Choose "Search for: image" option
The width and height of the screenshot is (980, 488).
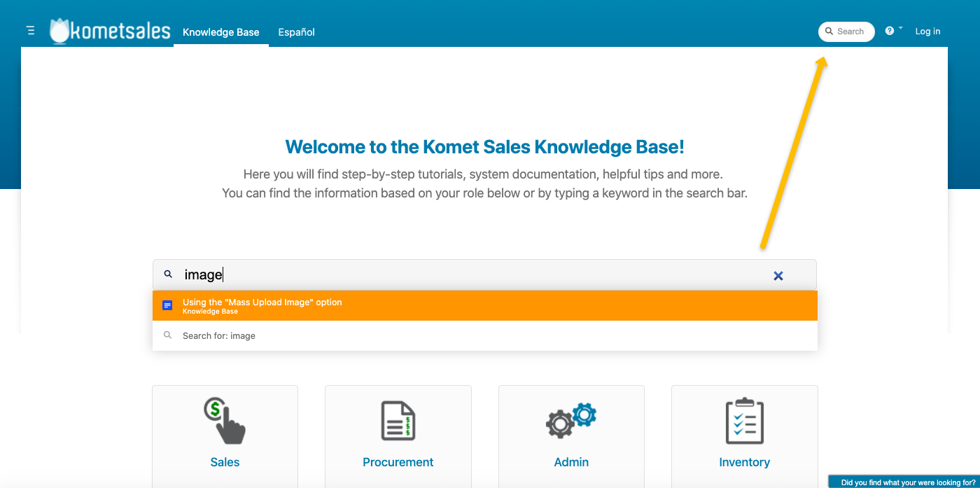(x=485, y=336)
